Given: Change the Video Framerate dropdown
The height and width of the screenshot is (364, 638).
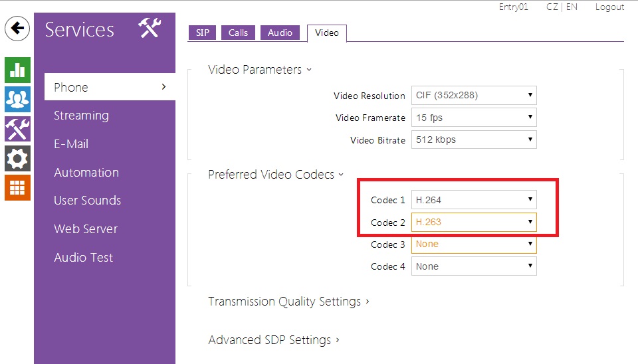Looking at the screenshot, I should (x=473, y=118).
